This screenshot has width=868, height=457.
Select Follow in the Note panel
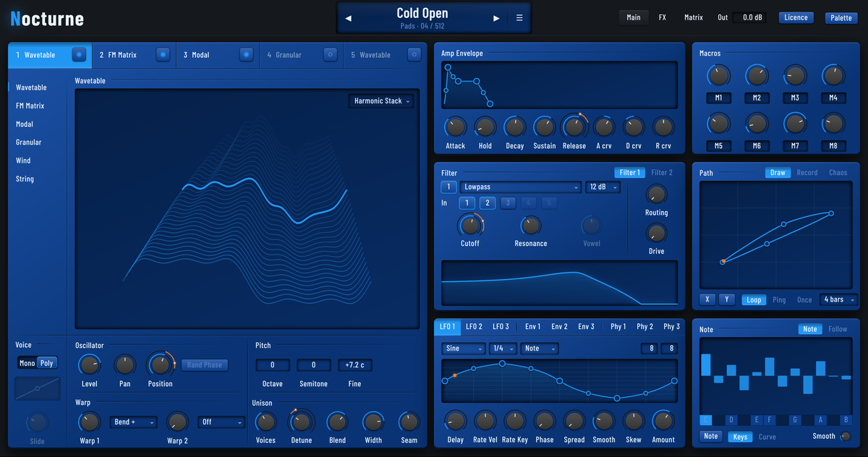click(x=838, y=329)
